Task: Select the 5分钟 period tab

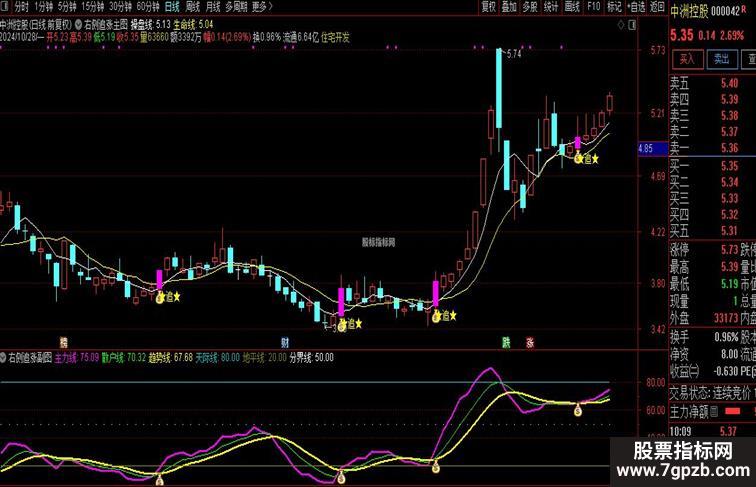Action: pos(67,7)
